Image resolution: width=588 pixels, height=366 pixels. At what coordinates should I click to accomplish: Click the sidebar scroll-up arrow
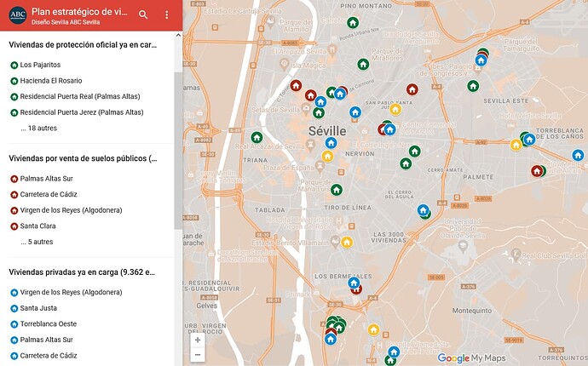pyautogui.click(x=178, y=35)
